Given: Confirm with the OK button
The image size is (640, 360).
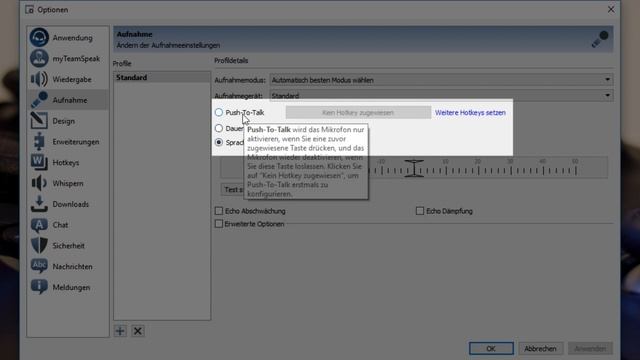Looking at the screenshot, I should point(491,349).
